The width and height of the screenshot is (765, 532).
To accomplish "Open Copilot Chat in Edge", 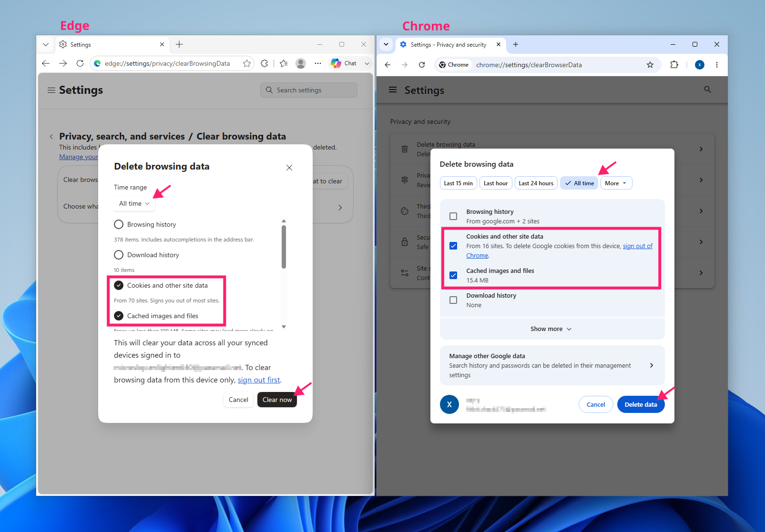I will click(x=344, y=63).
